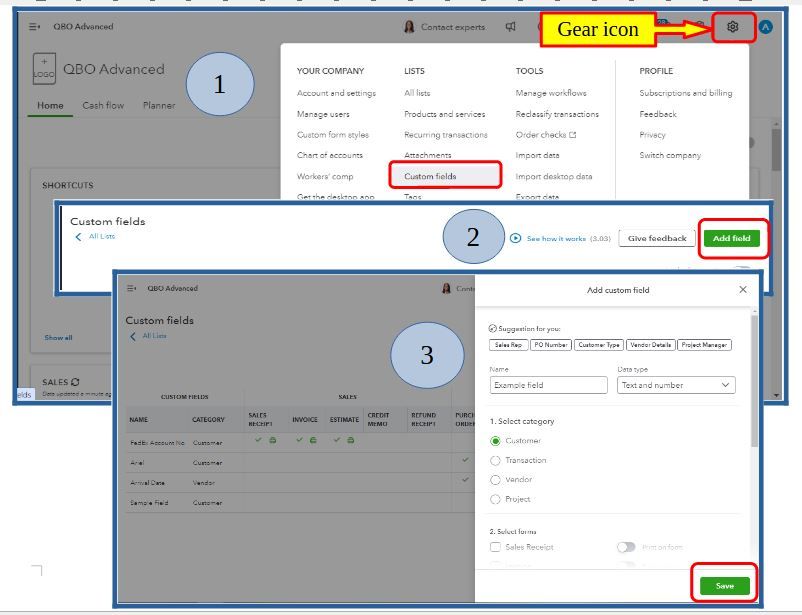The width and height of the screenshot is (802, 615).
Task: Select the Transaction category radio button
Action: [495, 460]
